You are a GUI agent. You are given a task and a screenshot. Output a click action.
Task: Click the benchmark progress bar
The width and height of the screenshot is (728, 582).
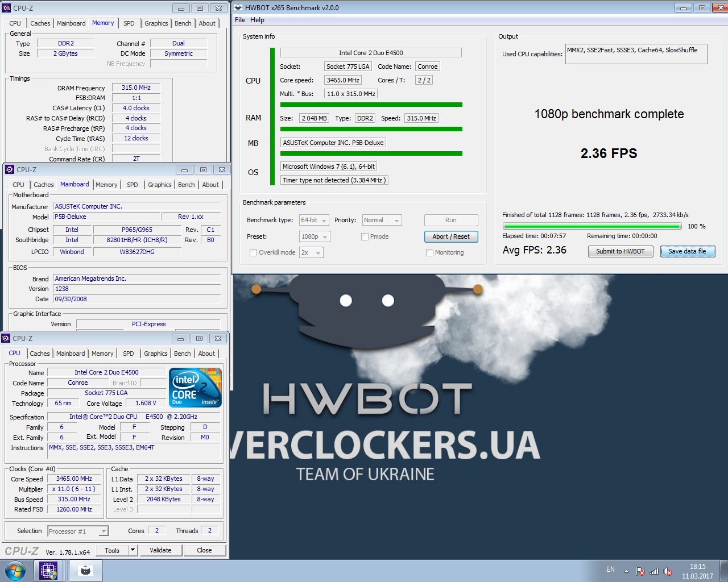[592, 226]
